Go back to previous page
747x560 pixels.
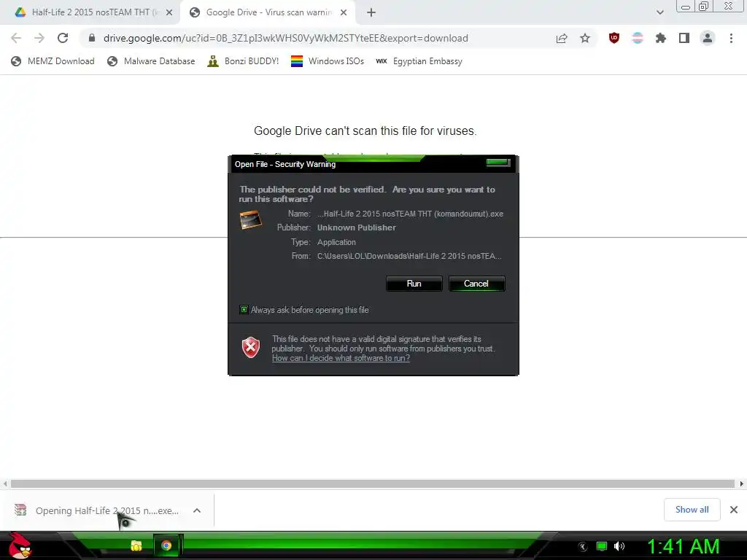click(x=16, y=38)
